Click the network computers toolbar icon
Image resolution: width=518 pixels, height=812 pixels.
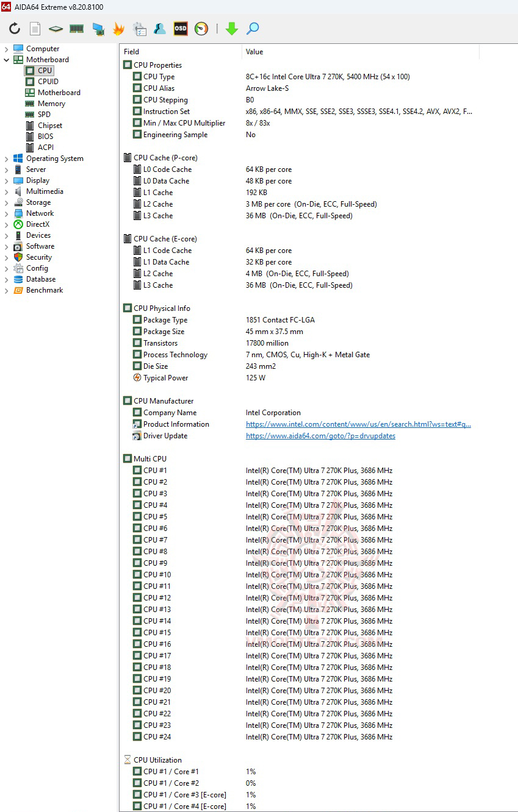point(98,29)
